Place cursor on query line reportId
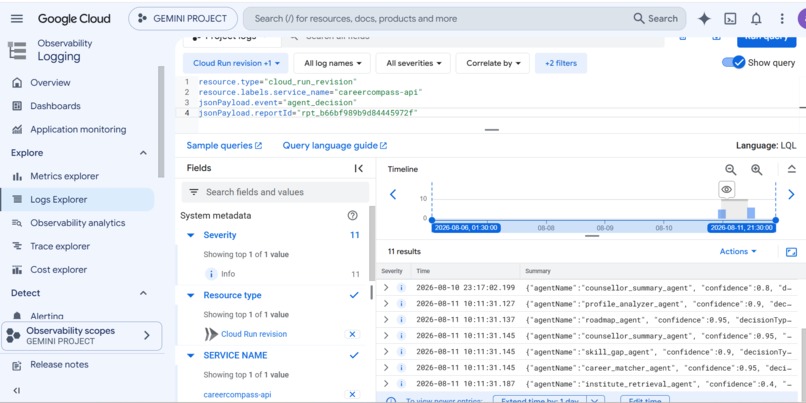The width and height of the screenshot is (806, 403). coord(308,113)
